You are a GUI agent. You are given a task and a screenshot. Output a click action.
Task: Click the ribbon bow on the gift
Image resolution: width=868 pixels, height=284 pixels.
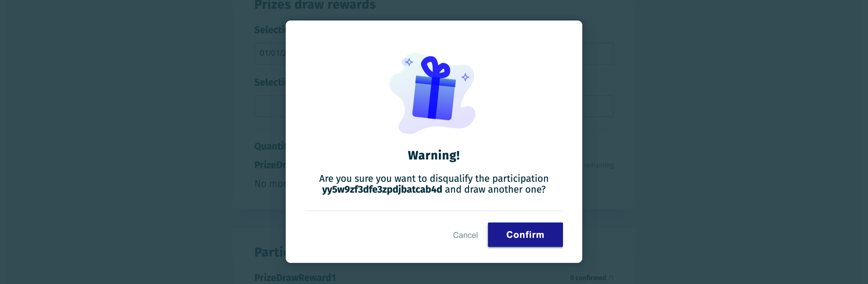pyautogui.click(x=435, y=67)
